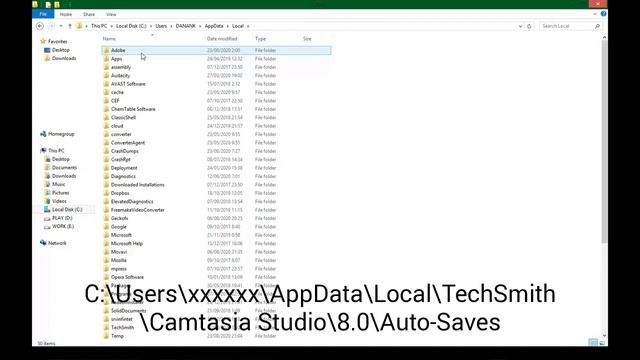The image size is (640, 360).
Task: Select the PLAY (D:) drive
Action: tap(62, 218)
